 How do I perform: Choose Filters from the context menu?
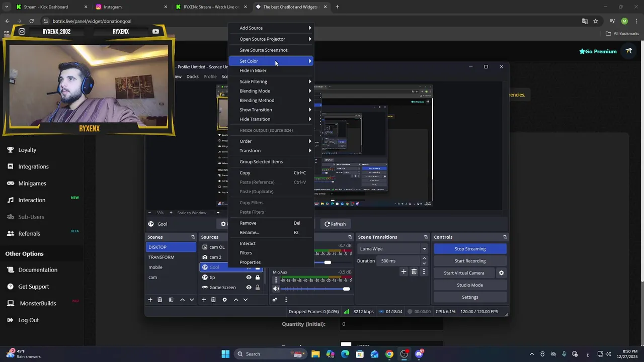point(246,253)
